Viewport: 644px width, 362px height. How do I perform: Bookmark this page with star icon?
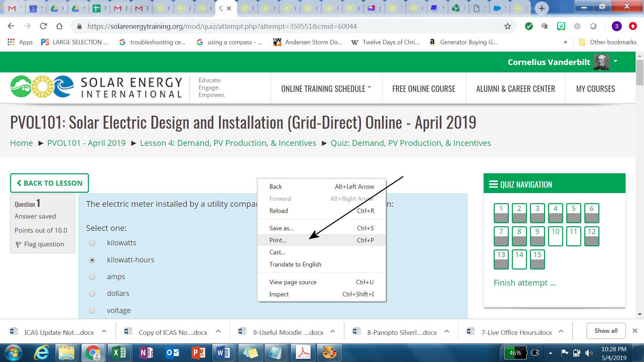[507, 26]
